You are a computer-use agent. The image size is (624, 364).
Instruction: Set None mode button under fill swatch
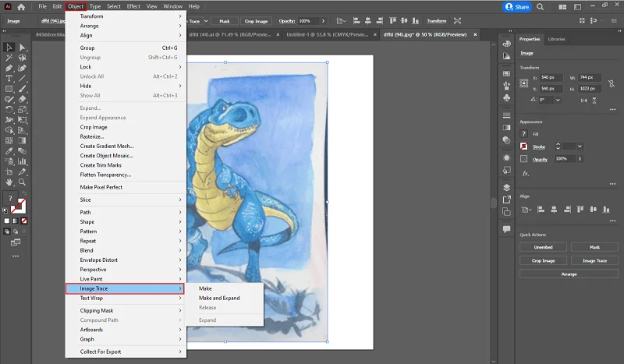(24, 221)
